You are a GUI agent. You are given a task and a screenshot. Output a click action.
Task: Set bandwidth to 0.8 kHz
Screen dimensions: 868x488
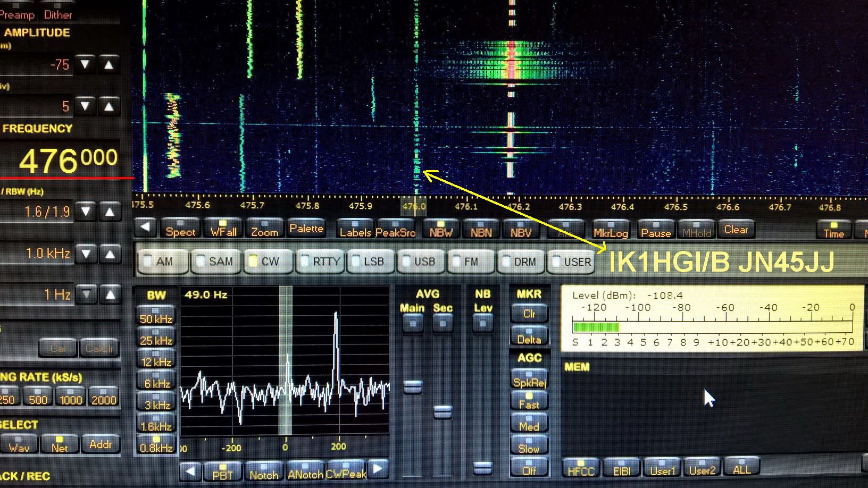point(155,445)
